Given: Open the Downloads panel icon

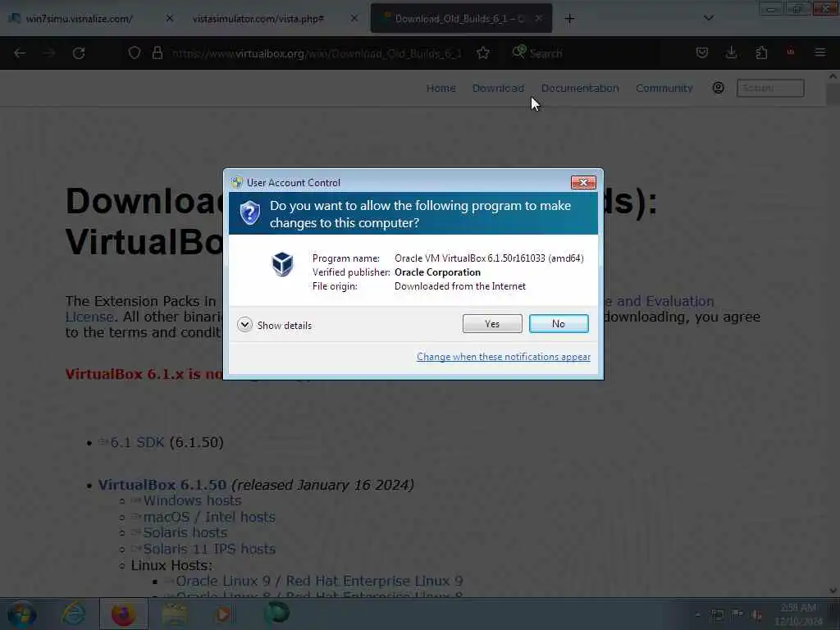Looking at the screenshot, I should click(x=731, y=52).
